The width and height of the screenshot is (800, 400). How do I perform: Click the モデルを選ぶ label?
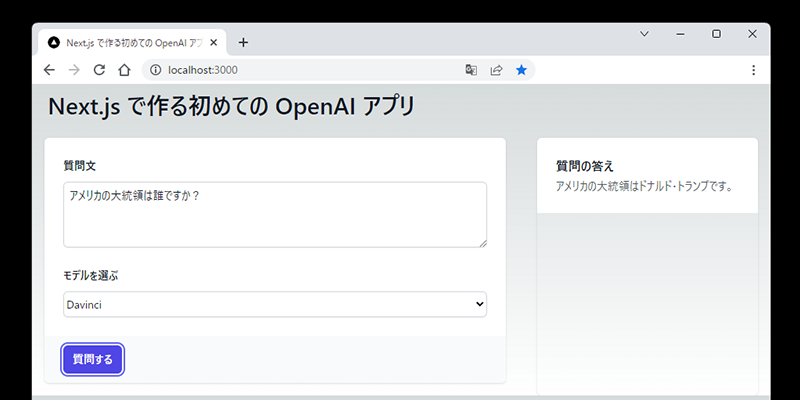[x=90, y=276]
